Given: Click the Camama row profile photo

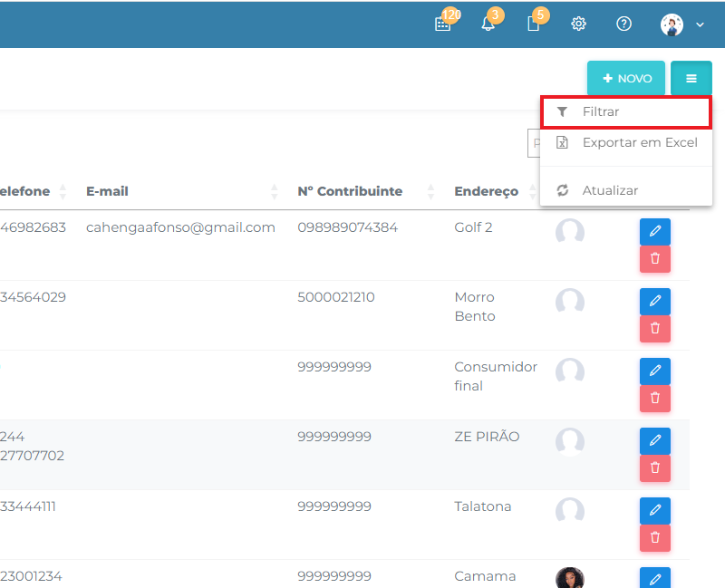Looking at the screenshot, I should coord(570,578).
